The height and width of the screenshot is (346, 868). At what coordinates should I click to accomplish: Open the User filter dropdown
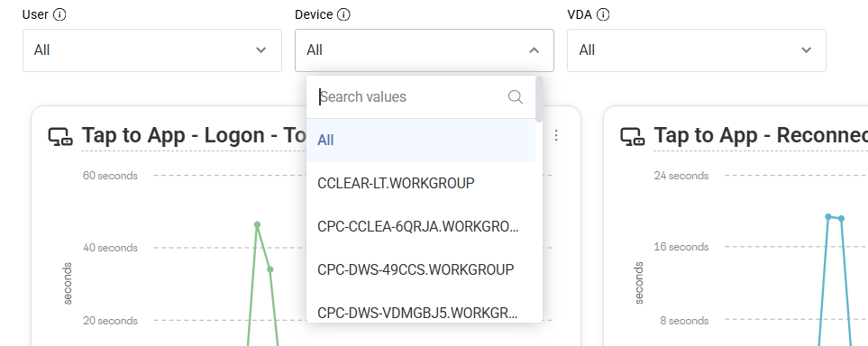tap(152, 50)
